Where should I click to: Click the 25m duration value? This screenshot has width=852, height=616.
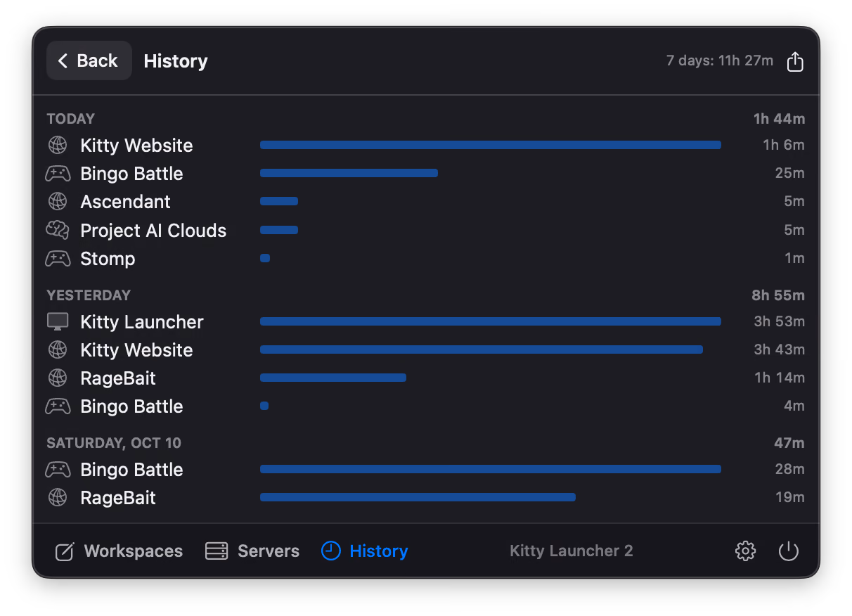[x=790, y=174]
